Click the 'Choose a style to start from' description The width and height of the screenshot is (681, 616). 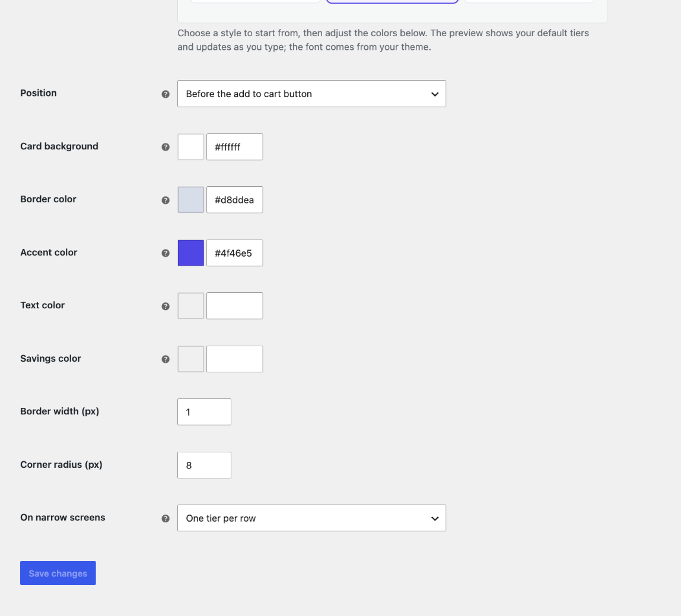383,40
